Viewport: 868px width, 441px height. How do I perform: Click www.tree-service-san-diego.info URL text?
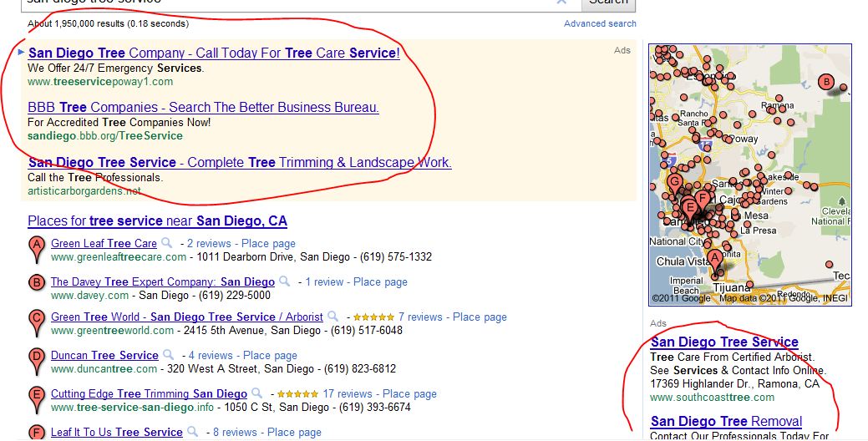[132, 408]
